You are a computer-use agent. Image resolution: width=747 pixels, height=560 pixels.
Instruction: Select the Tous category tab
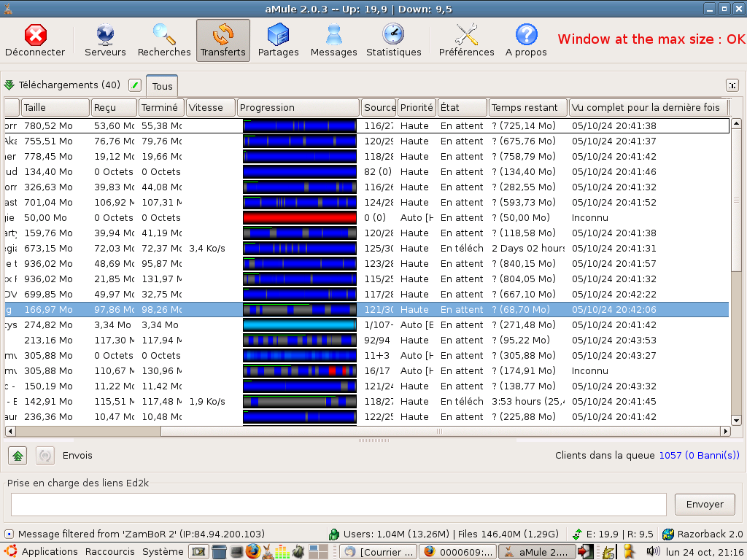point(162,86)
